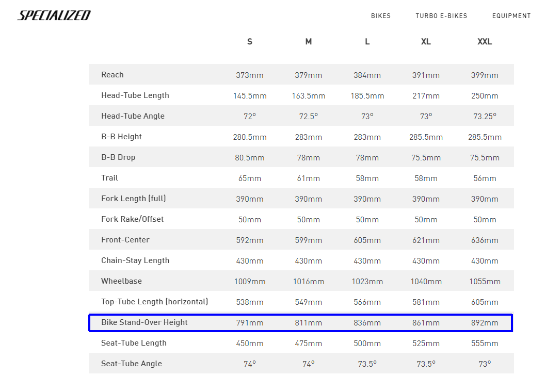The width and height of the screenshot is (546, 392).
Task: Click the Reach row label
Action: coord(113,75)
